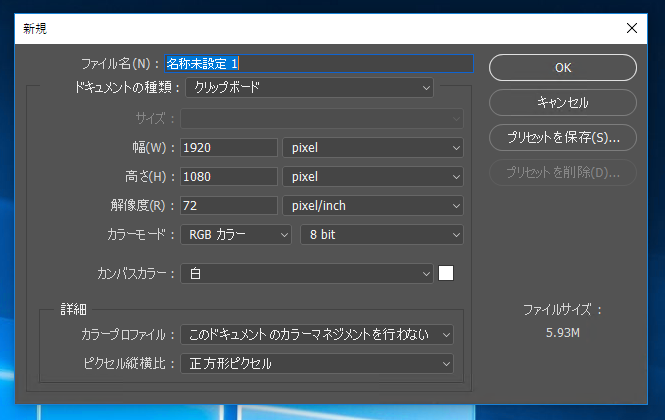
Task: Close the 新規 dialog window
Action: click(x=630, y=29)
